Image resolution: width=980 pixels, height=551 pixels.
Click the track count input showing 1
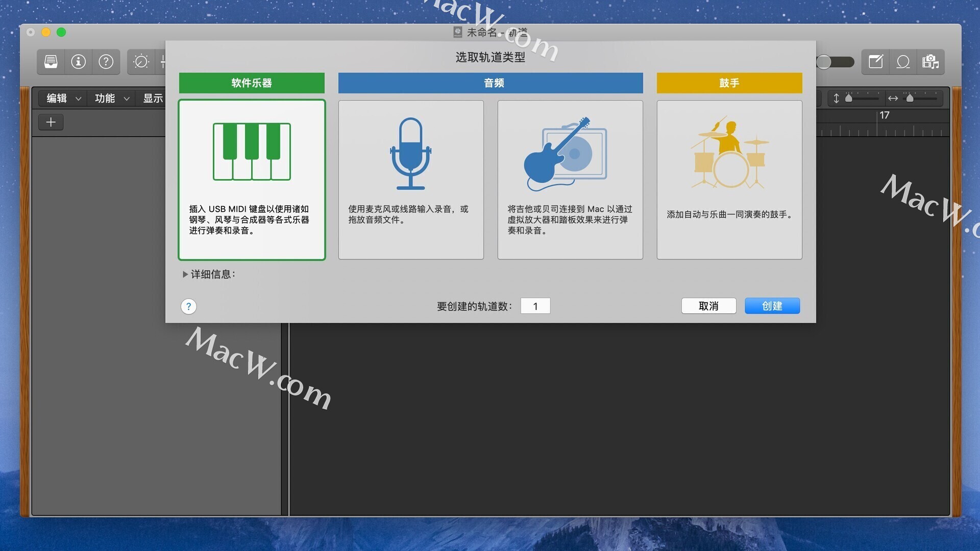535,306
